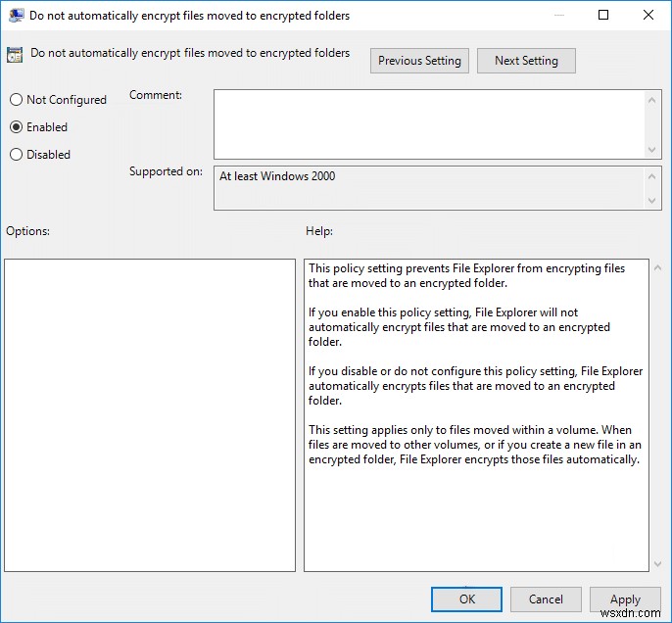
Task: Click the Help text paragraph about enabling
Action: (459, 327)
